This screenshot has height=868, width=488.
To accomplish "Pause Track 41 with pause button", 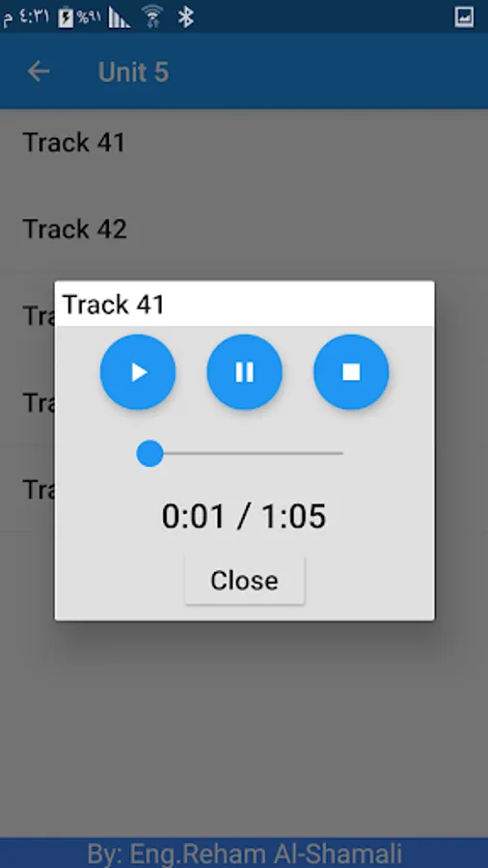I will pos(245,372).
